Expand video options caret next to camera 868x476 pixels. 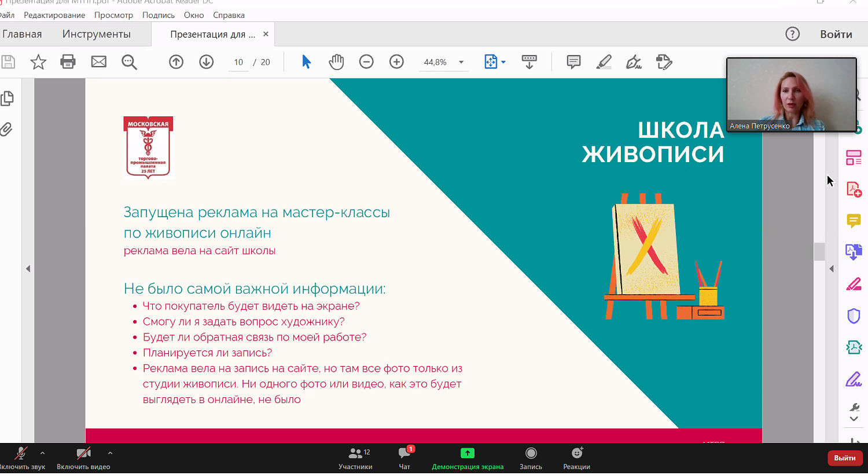tap(110, 453)
